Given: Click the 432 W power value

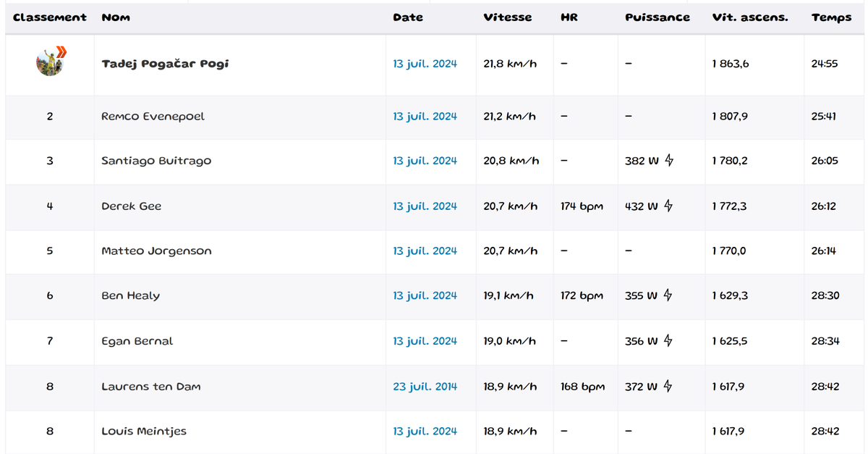Looking at the screenshot, I should coord(642,206).
